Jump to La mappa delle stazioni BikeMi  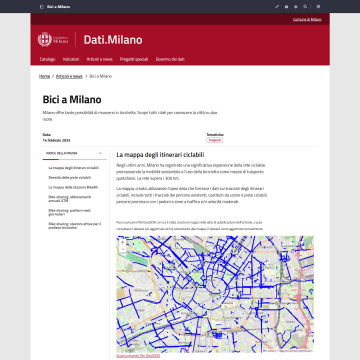73,187
